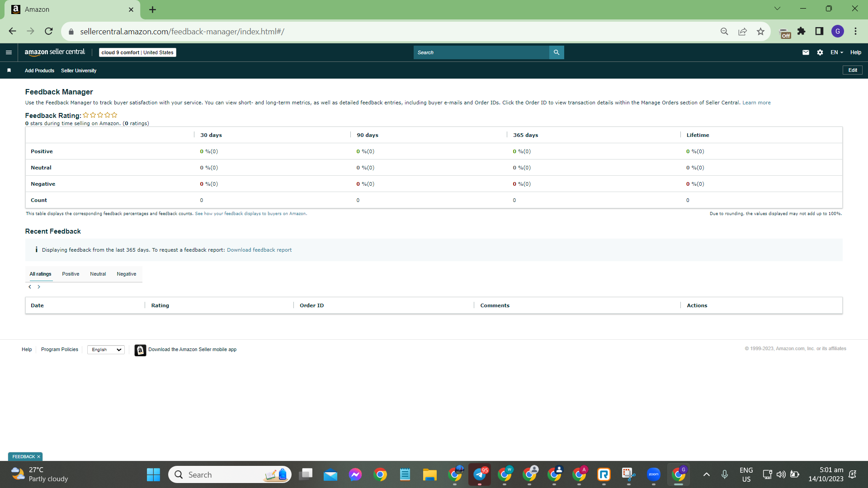The height and width of the screenshot is (488, 868).
Task: Click the Date column header
Action: tap(37, 305)
